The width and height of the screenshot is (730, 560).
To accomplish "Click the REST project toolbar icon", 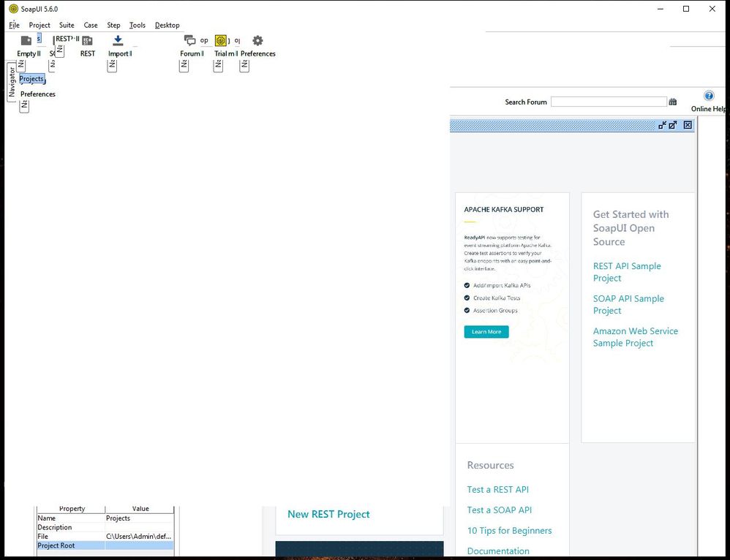I will pyautogui.click(x=87, y=41).
